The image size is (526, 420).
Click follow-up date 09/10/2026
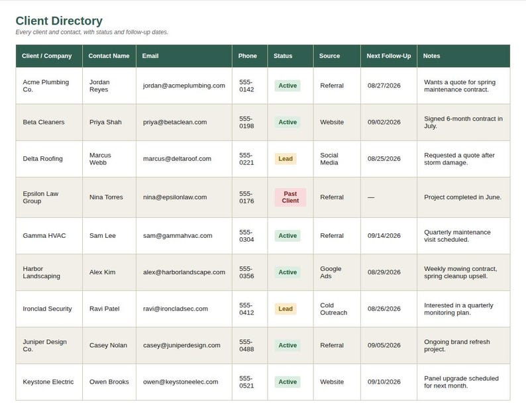(x=384, y=382)
